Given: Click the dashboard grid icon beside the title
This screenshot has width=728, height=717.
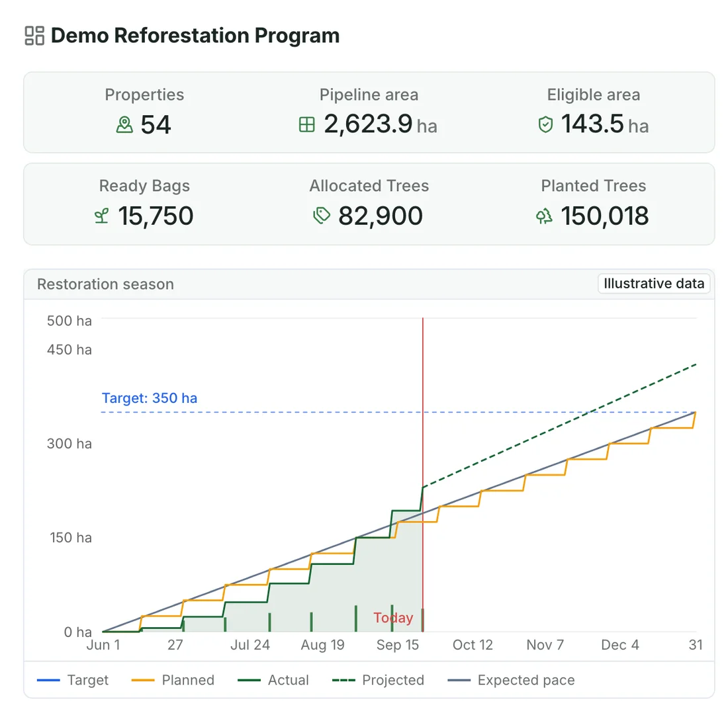Looking at the screenshot, I should click(34, 36).
